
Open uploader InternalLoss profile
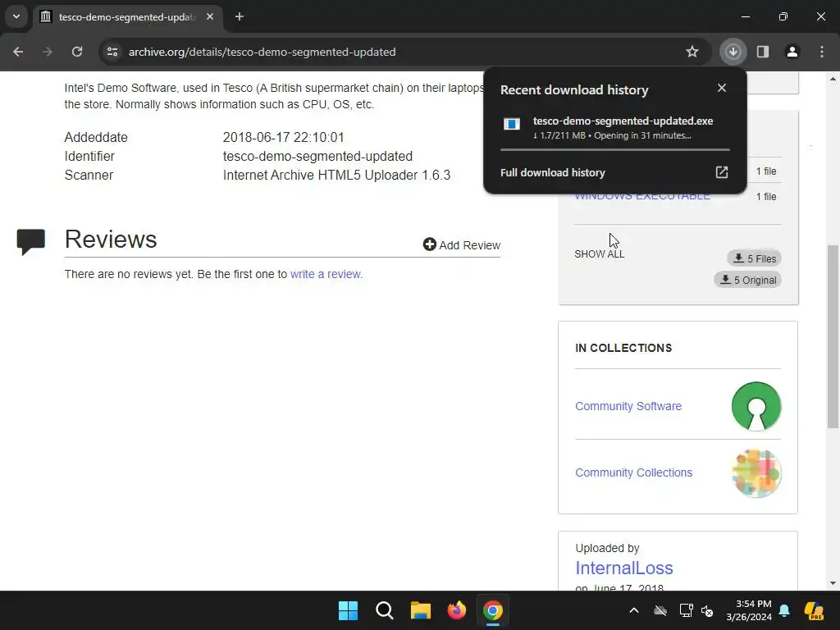coord(624,568)
